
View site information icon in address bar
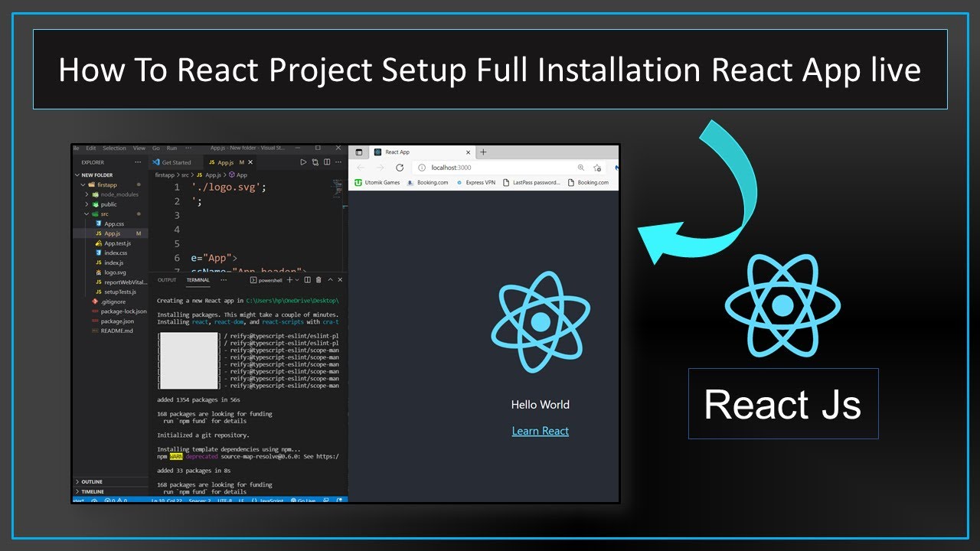click(421, 168)
